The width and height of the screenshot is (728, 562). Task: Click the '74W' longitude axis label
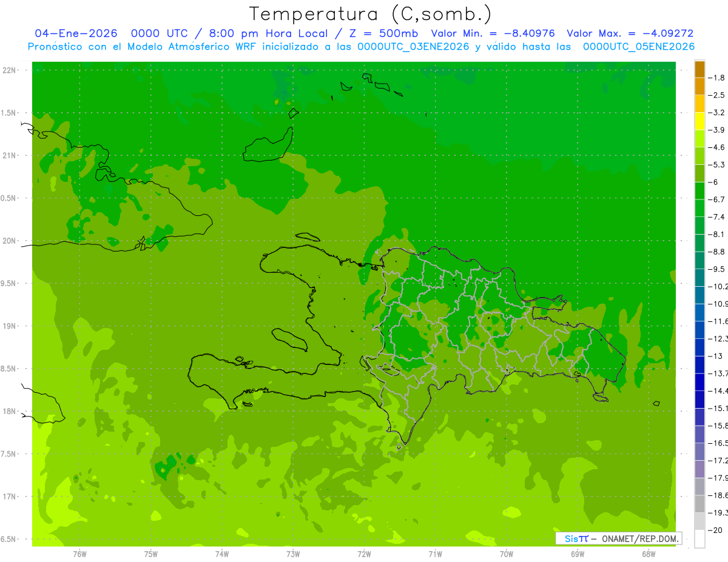pyautogui.click(x=222, y=554)
